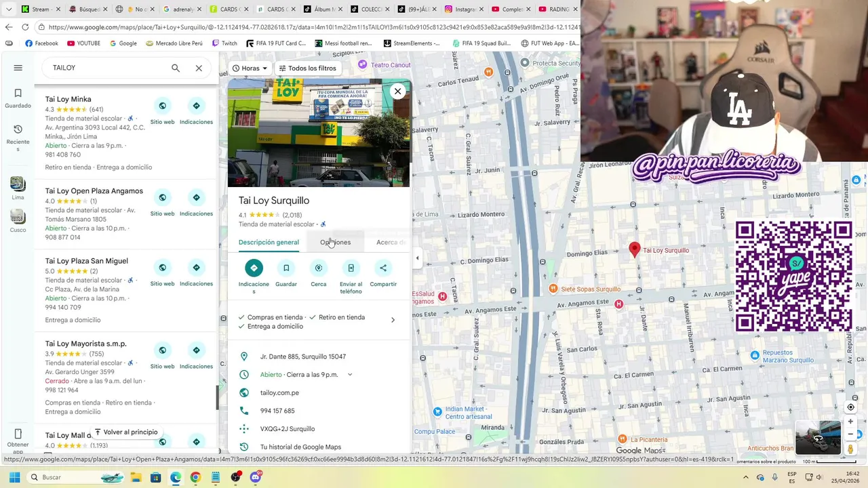Open the layers satellite thumbnail
The height and width of the screenshot is (488, 868).
(818, 438)
